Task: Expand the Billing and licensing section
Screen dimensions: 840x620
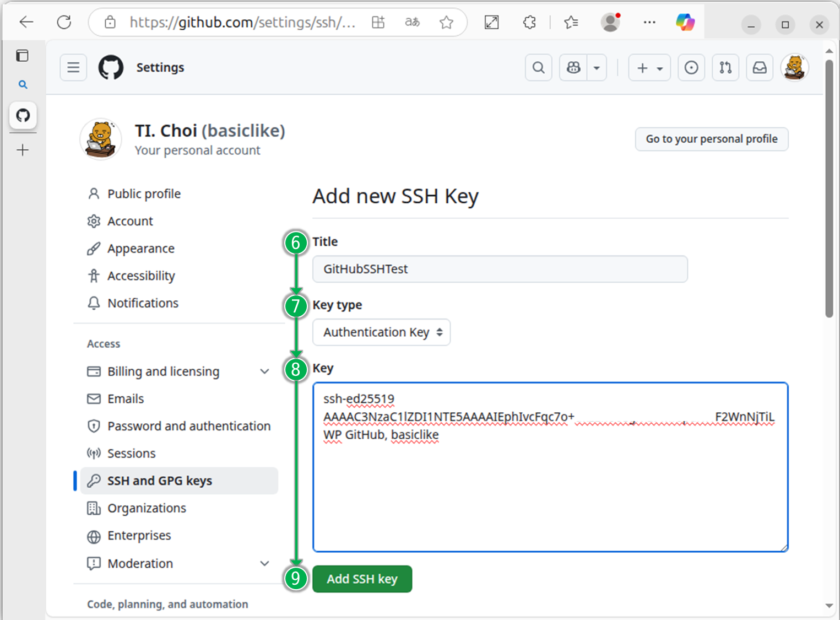Action: 179,371
